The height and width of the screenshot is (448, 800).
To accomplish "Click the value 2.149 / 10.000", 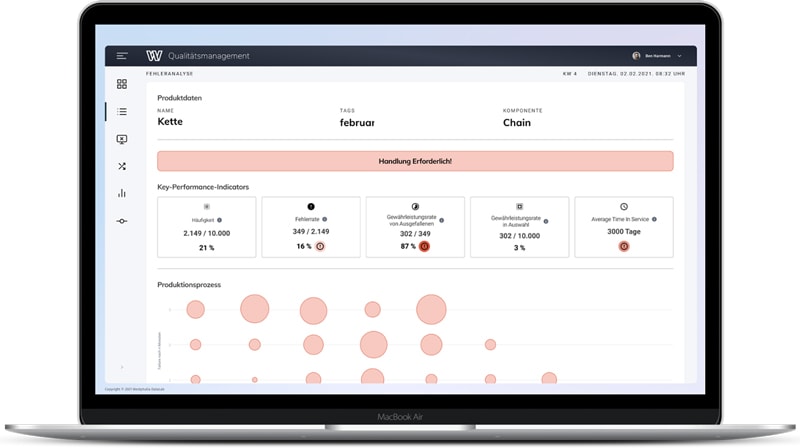I will pyautogui.click(x=207, y=233).
